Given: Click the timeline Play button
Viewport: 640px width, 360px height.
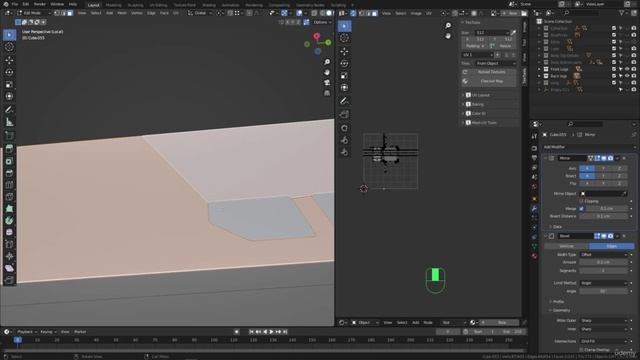Looking at the screenshot, I should click(271, 332).
